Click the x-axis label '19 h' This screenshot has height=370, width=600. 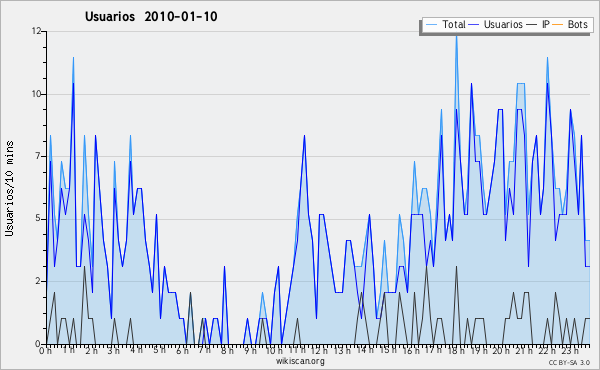(478, 350)
